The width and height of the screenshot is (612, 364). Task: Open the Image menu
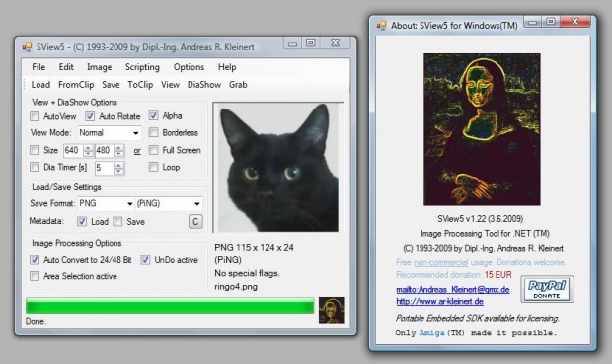(99, 67)
